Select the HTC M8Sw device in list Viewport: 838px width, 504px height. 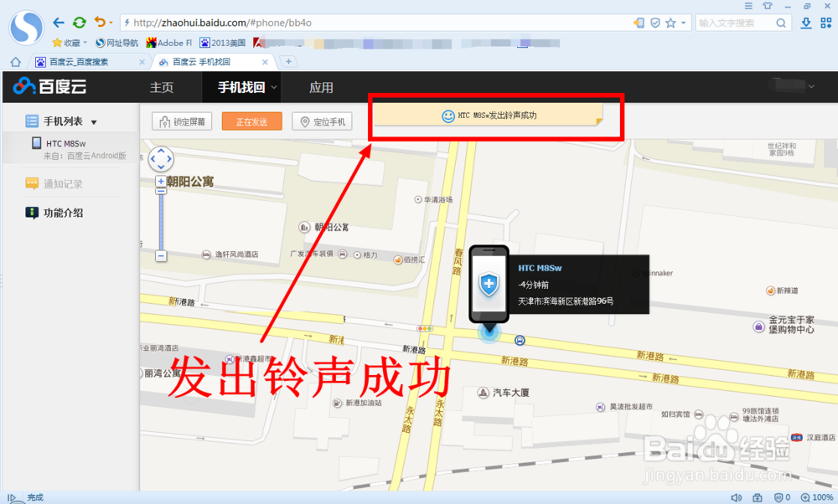70,148
